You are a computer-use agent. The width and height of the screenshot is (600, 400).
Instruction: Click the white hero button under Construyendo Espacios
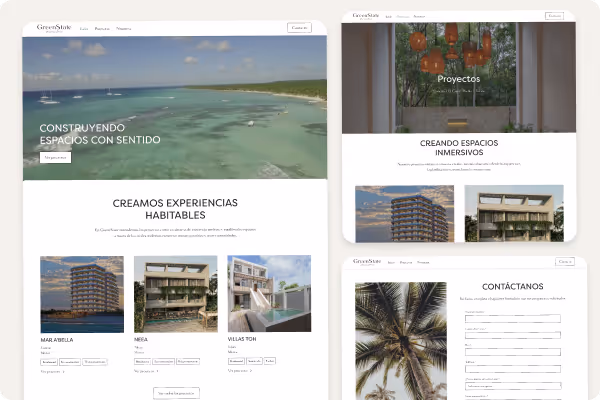55,157
